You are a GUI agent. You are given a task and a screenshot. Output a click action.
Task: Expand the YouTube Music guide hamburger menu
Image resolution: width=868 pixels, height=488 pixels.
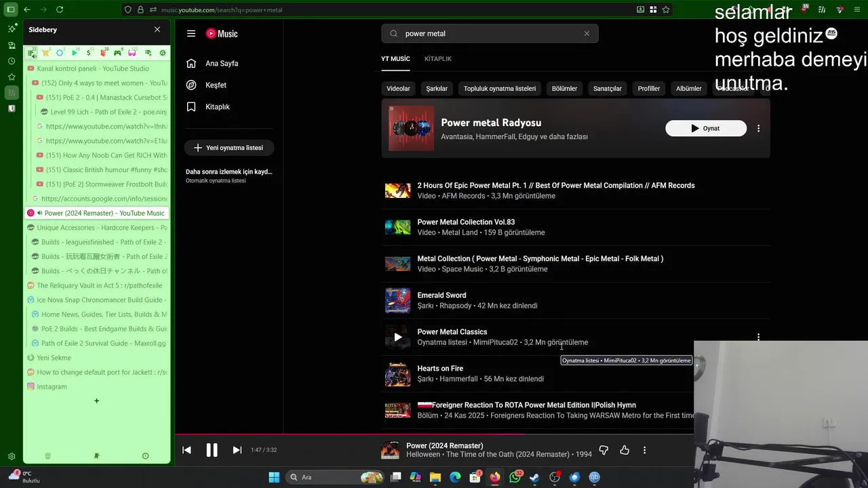(191, 33)
